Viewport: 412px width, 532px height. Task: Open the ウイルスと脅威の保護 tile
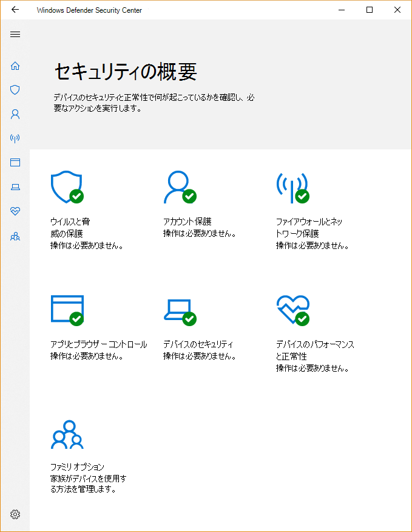pyautogui.click(x=67, y=188)
